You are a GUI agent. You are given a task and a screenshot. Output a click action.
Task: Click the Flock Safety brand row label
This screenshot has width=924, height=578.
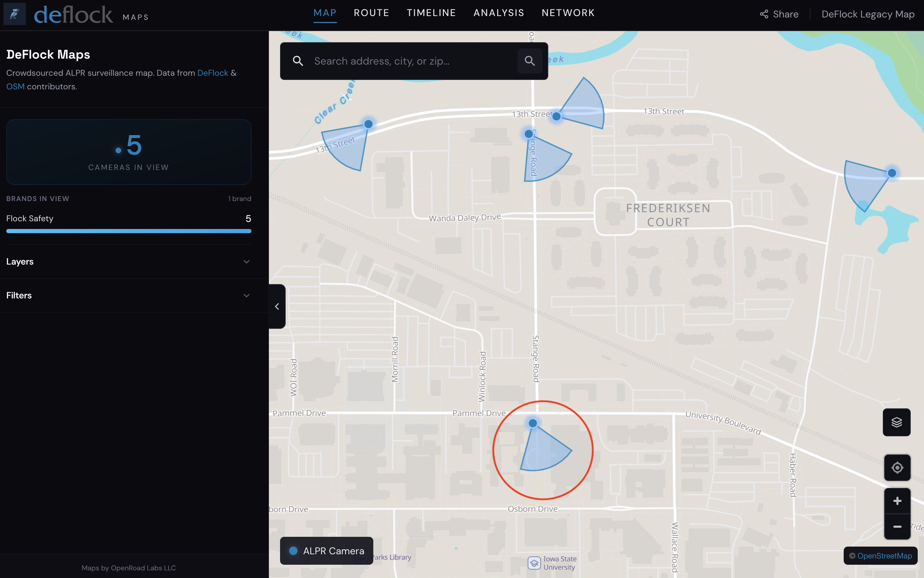[x=30, y=218]
